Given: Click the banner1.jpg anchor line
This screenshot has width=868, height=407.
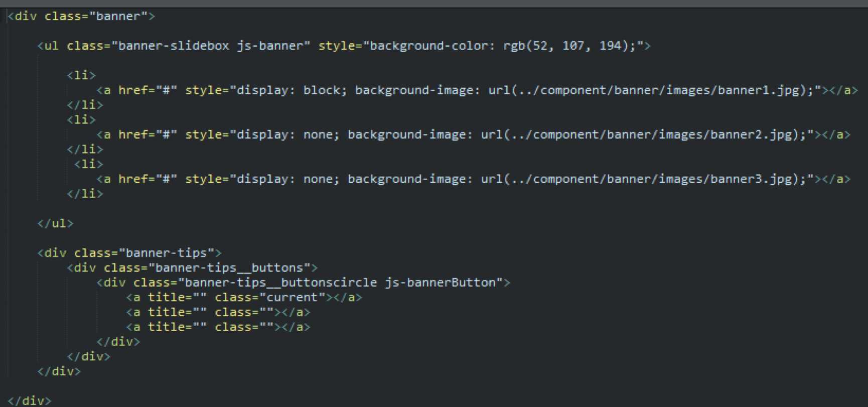Looking at the screenshot, I should 477,90.
